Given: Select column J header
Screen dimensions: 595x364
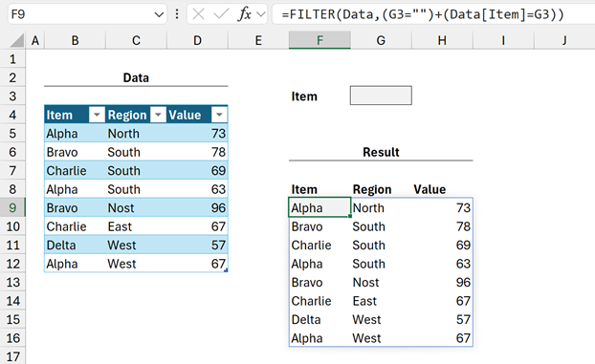Looking at the screenshot, I should [x=564, y=40].
